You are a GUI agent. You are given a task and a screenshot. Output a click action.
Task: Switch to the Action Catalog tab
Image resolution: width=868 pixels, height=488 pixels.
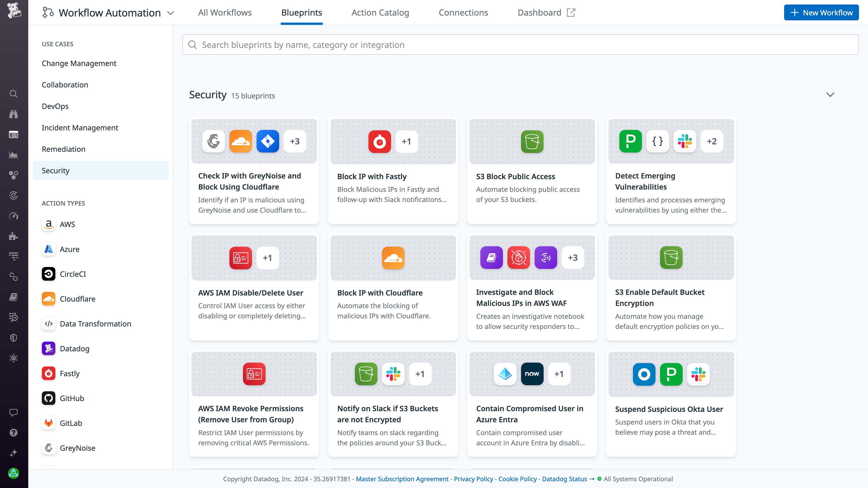380,12
